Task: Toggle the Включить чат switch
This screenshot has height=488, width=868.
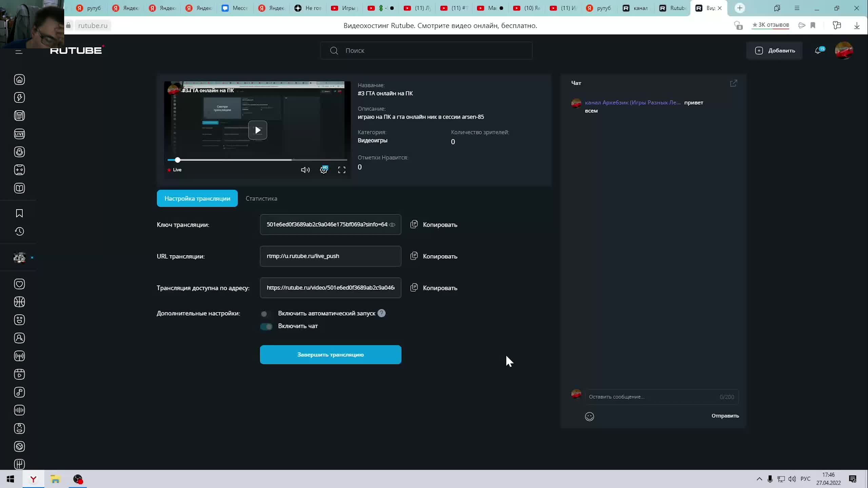Action: 266,326
